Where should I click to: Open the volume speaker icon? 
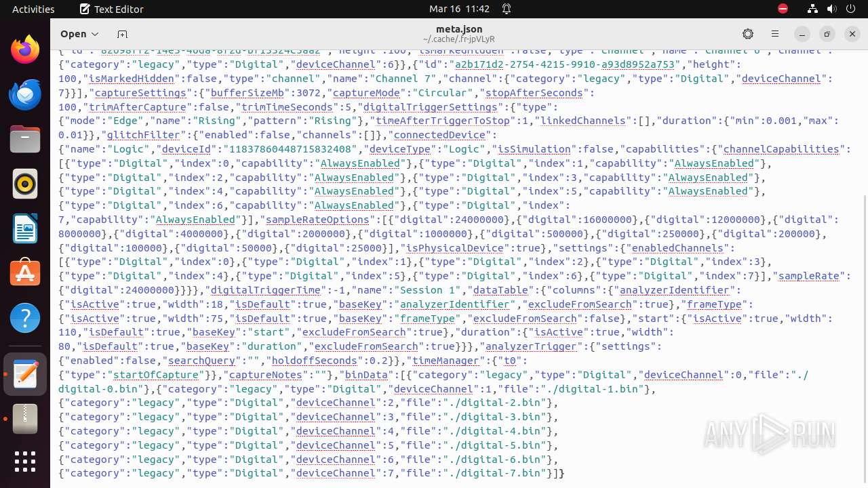(832, 9)
